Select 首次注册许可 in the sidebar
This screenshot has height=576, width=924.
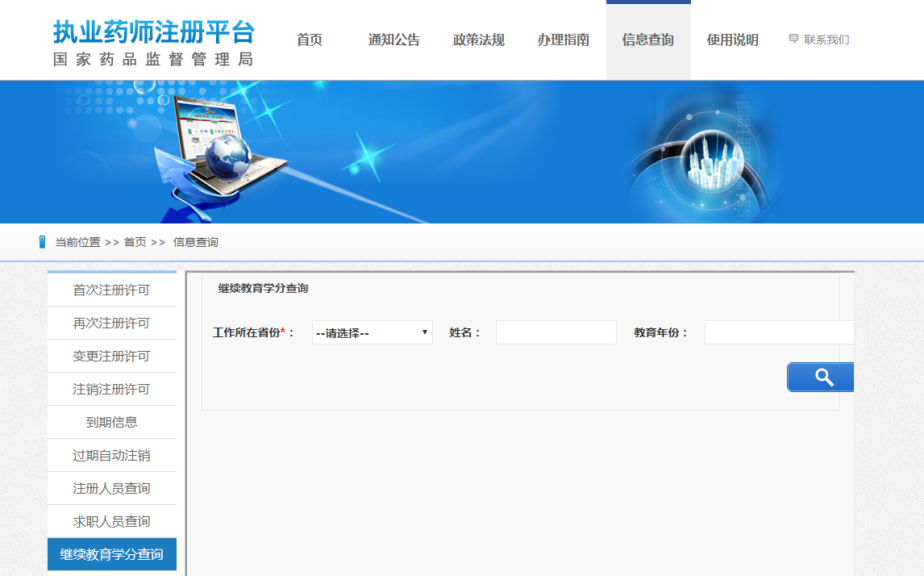click(112, 290)
